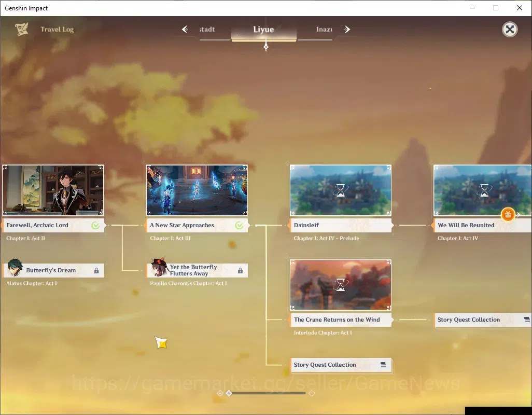This screenshot has width=532, height=415.
Task: Click the hourglass icon on We Will Be Reunited
Action: point(484,190)
